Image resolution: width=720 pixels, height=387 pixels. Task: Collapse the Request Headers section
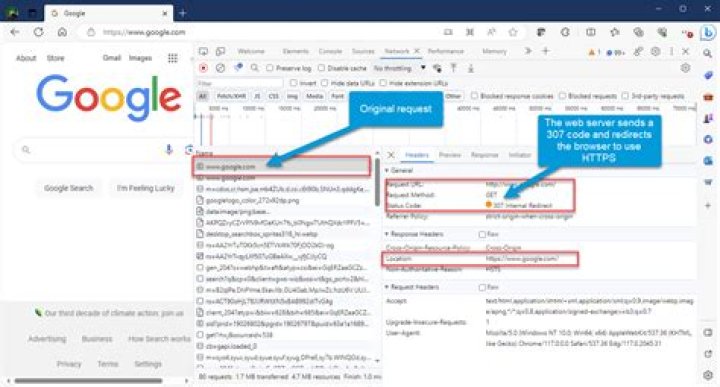pyautogui.click(x=387, y=287)
